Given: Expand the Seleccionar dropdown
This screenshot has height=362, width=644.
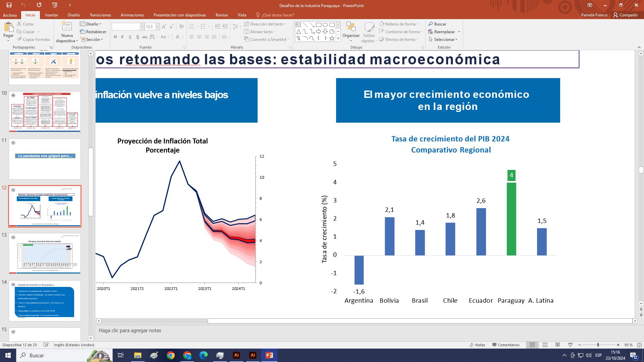Looking at the screenshot, I should (x=446, y=40).
